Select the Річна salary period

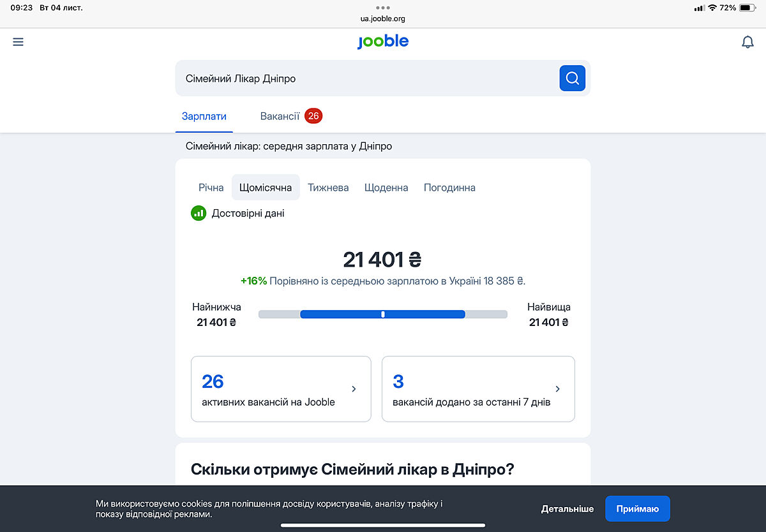tap(211, 188)
